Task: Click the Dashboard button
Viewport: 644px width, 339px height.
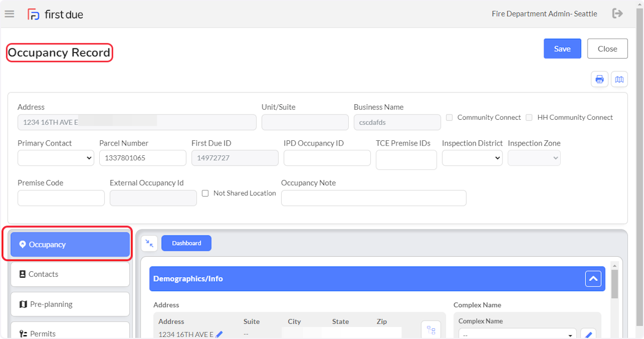Action: 186,243
